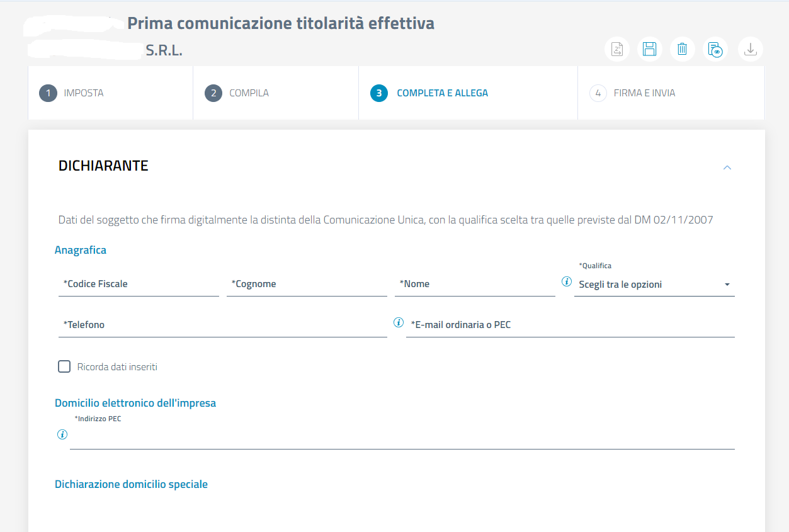Viewport: 789px width, 532px height.
Task: Click the info icon beside Qualifica
Action: [x=566, y=281]
